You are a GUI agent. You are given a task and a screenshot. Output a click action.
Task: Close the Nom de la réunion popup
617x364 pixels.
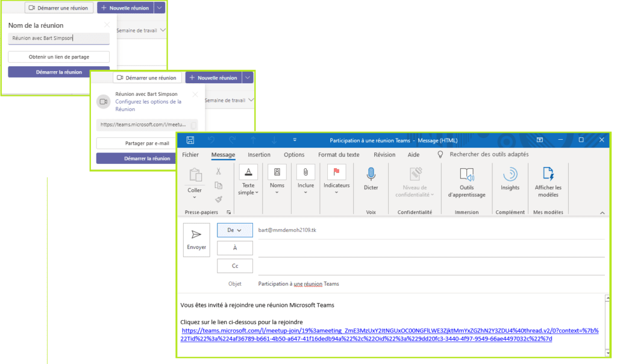point(107,25)
